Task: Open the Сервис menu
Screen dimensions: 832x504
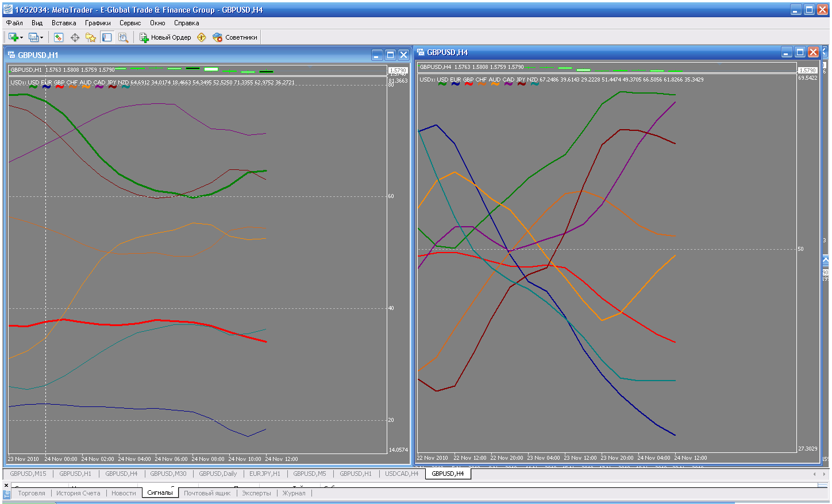Action: click(x=130, y=23)
